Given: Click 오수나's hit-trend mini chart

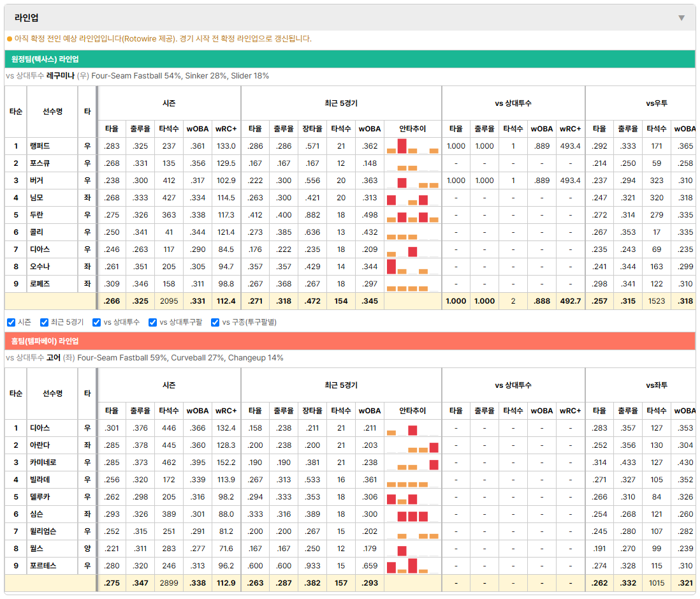Looking at the screenshot, I should (x=412, y=267).
